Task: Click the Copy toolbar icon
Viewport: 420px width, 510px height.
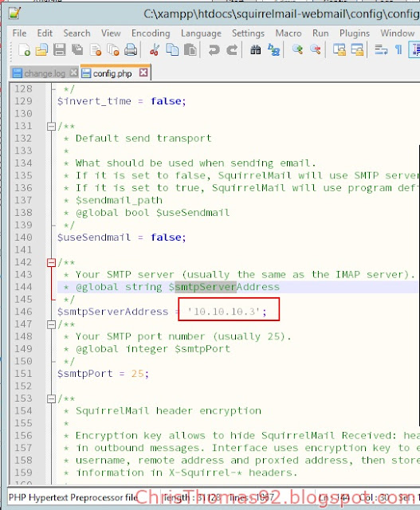Action: tap(172, 49)
